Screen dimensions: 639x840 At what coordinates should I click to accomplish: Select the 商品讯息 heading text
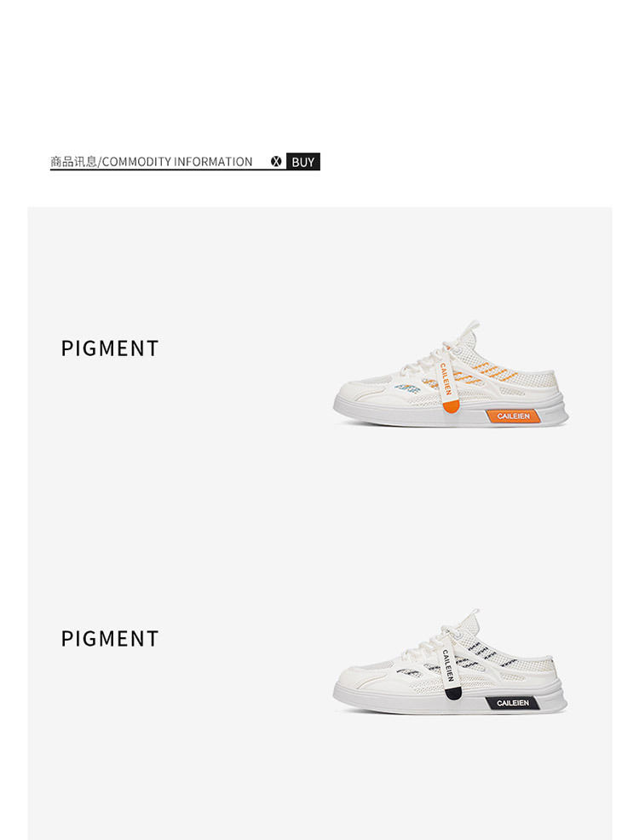pyautogui.click(x=73, y=161)
